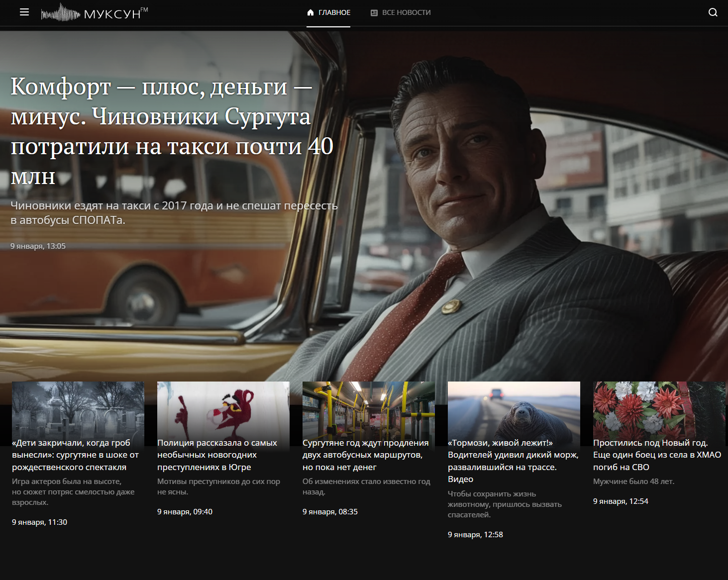Click the timestamp '9 января, 11:30'
This screenshot has width=728, height=580.
pos(39,522)
